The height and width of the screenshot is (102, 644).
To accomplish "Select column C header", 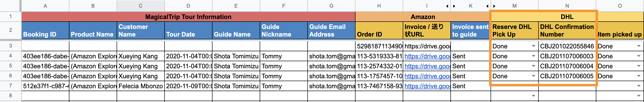I will [x=140, y=6].
